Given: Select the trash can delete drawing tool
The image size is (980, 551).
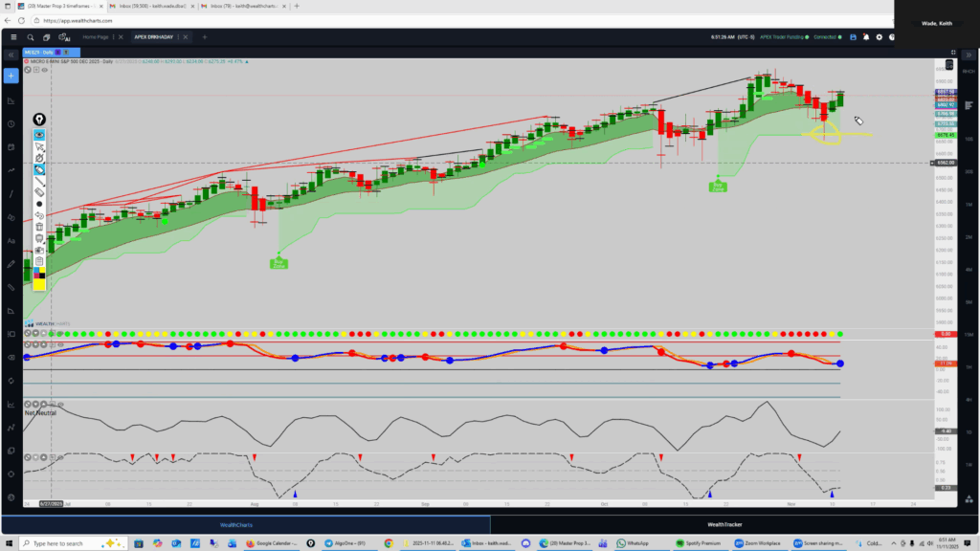Looking at the screenshot, I should (x=39, y=227).
